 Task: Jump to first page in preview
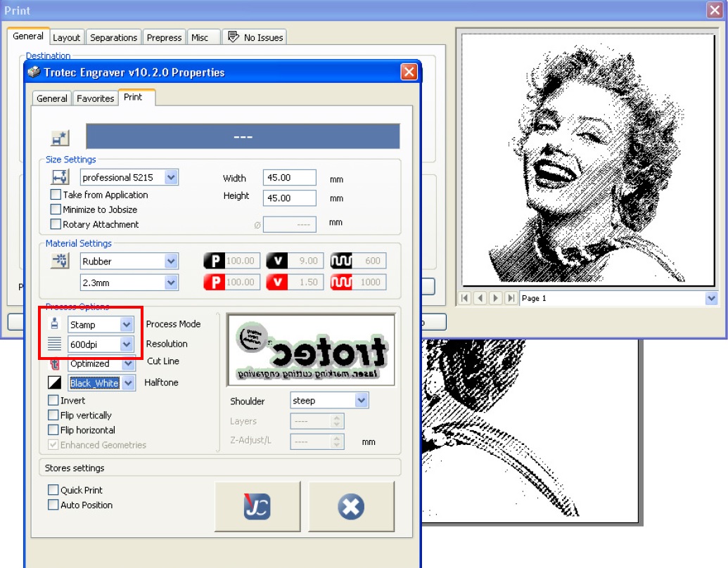click(x=464, y=298)
